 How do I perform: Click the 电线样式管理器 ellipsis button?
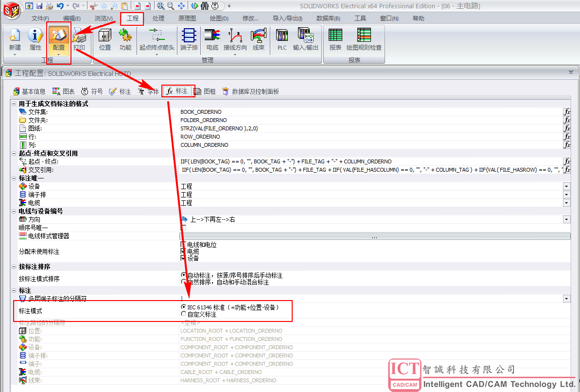pos(375,236)
